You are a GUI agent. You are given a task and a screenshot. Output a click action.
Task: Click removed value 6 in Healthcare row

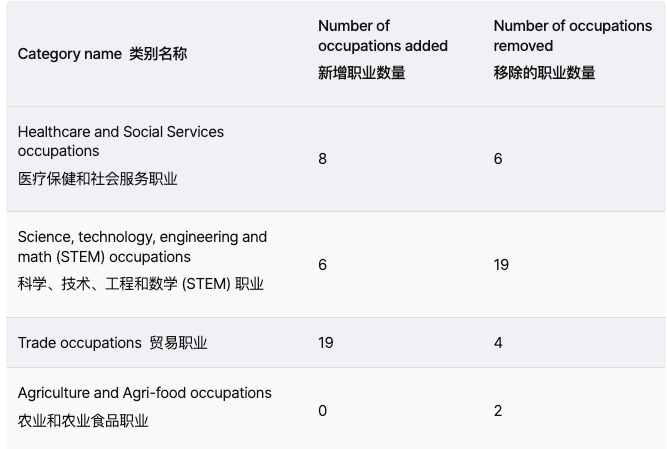pyautogui.click(x=498, y=159)
